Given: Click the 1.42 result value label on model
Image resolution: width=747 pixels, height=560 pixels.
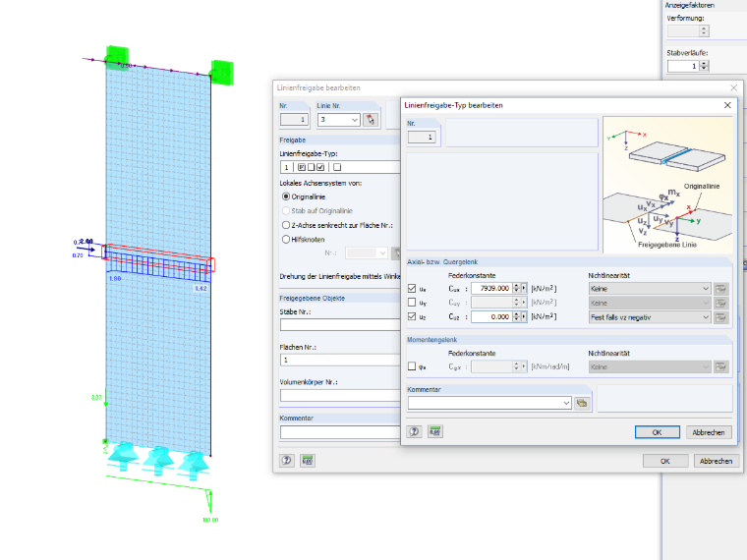Looking at the screenshot, I should point(201,289).
